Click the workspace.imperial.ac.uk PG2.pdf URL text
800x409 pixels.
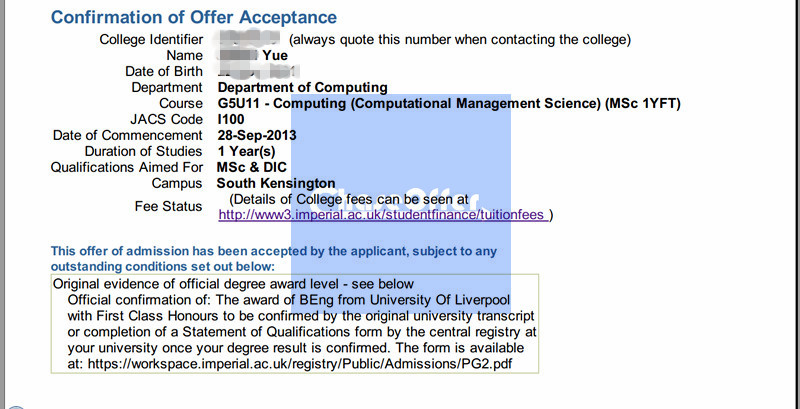300,364
